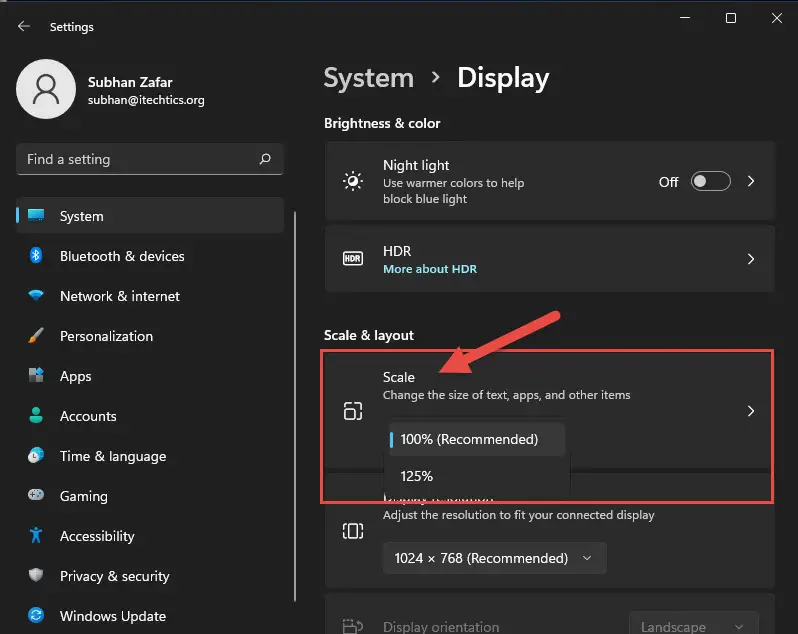
Task: Go to Network & internet settings
Action: click(x=150, y=296)
